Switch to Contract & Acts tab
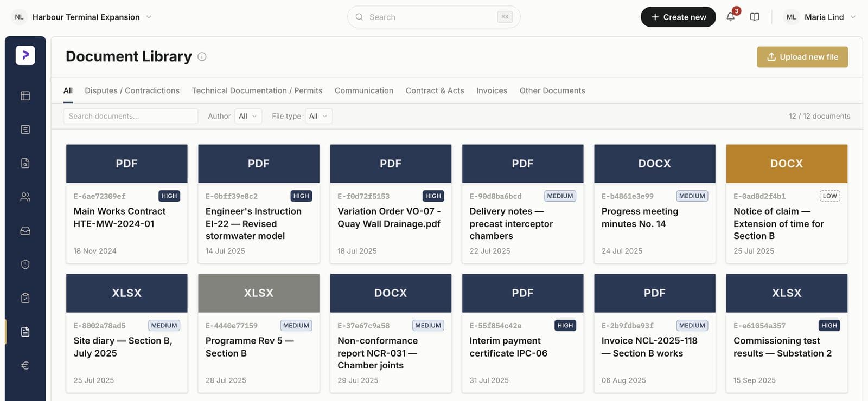The image size is (868, 401). coord(435,90)
